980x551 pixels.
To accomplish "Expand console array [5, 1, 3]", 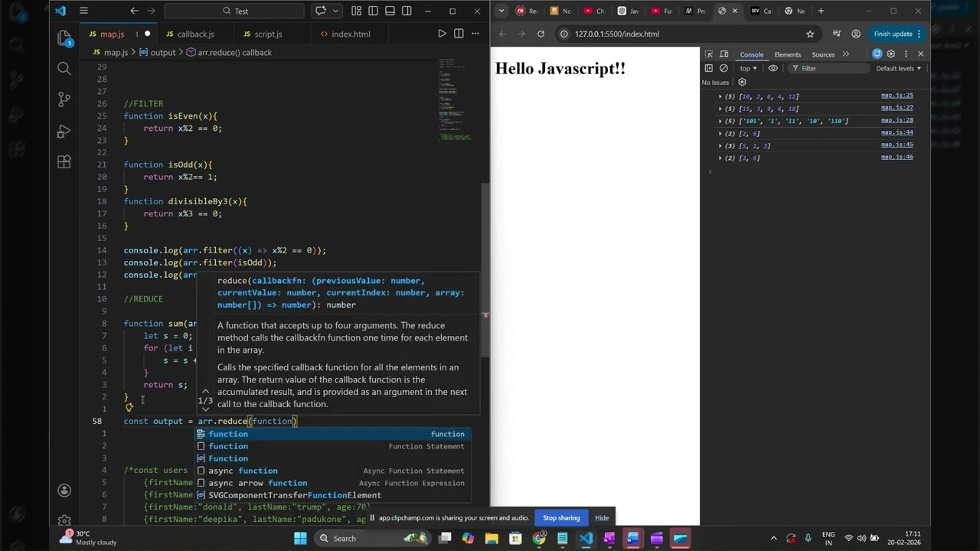I will click(720, 145).
